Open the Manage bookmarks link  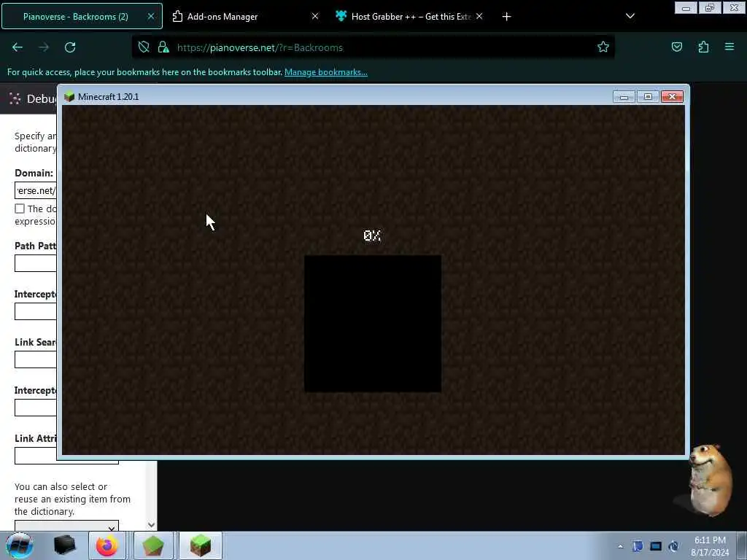pyautogui.click(x=326, y=72)
